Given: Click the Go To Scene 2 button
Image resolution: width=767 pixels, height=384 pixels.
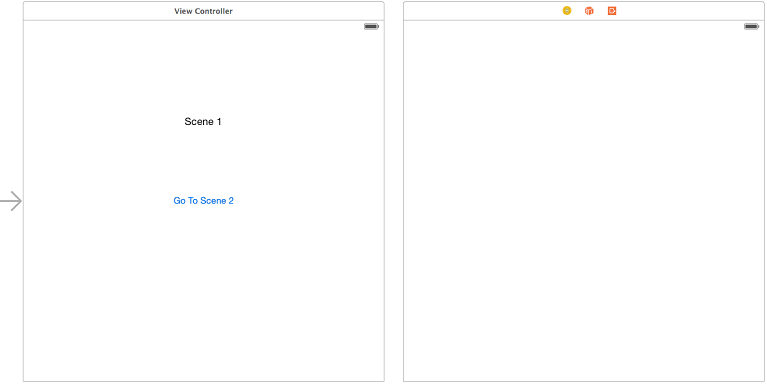Looking at the screenshot, I should pyautogui.click(x=203, y=201).
